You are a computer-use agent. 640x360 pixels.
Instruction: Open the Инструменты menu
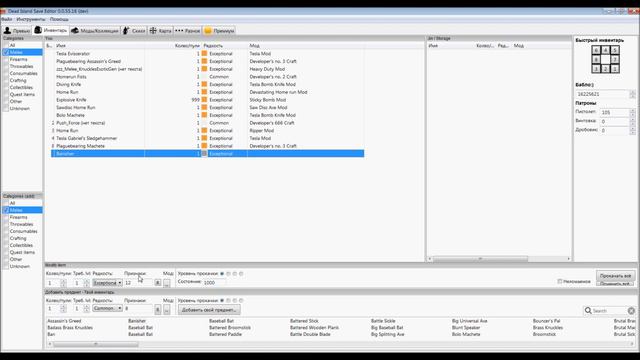coord(31,19)
